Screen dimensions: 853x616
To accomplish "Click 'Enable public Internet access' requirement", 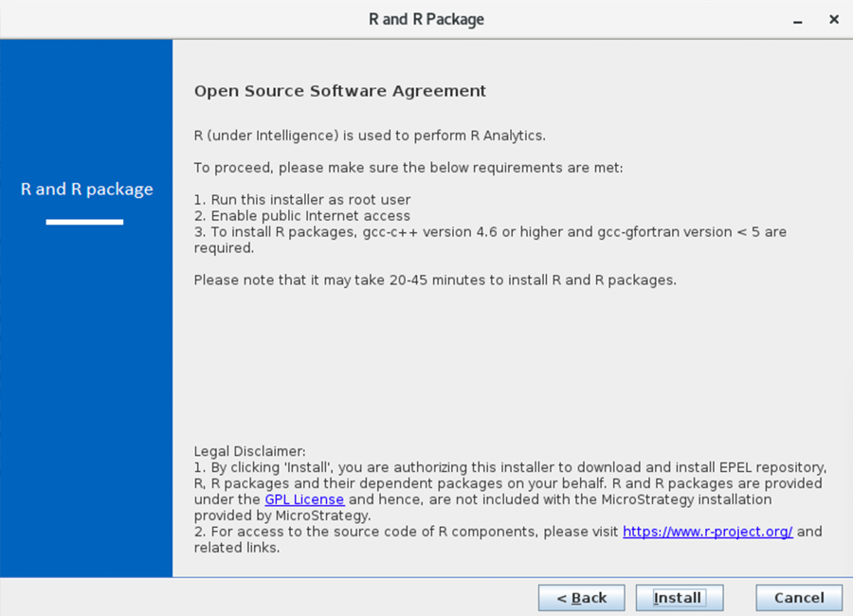I will (x=302, y=216).
